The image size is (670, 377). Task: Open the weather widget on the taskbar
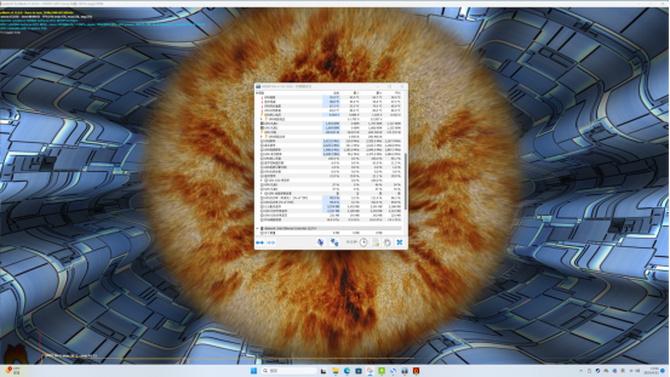coord(13,371)
